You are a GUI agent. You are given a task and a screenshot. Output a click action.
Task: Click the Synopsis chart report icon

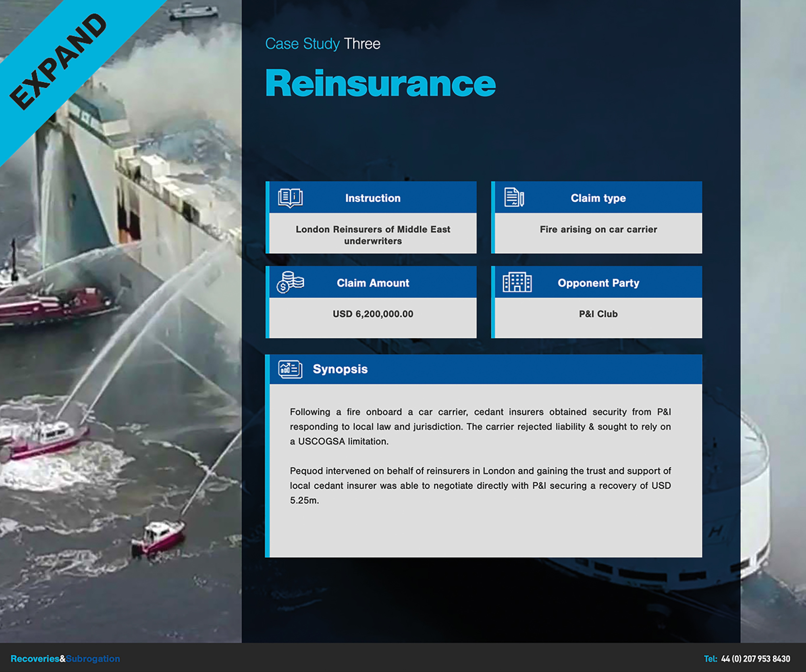coord(290,369)
